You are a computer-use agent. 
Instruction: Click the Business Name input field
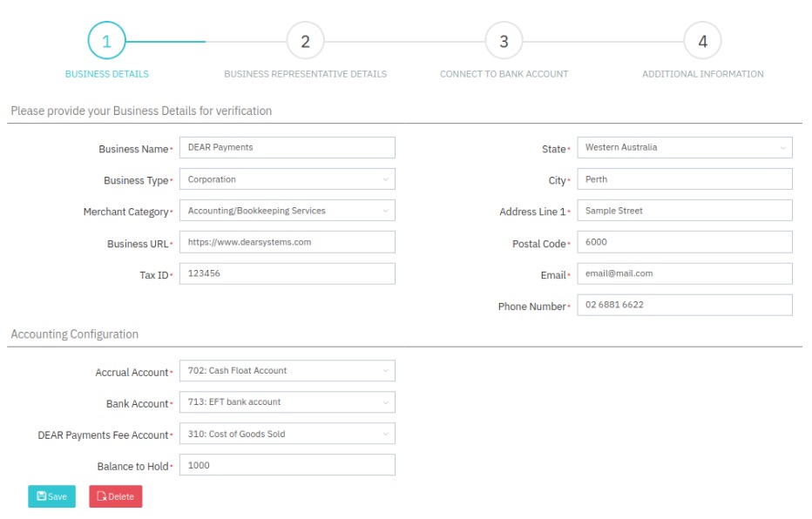pyautogui.click(x=288, y=147)
